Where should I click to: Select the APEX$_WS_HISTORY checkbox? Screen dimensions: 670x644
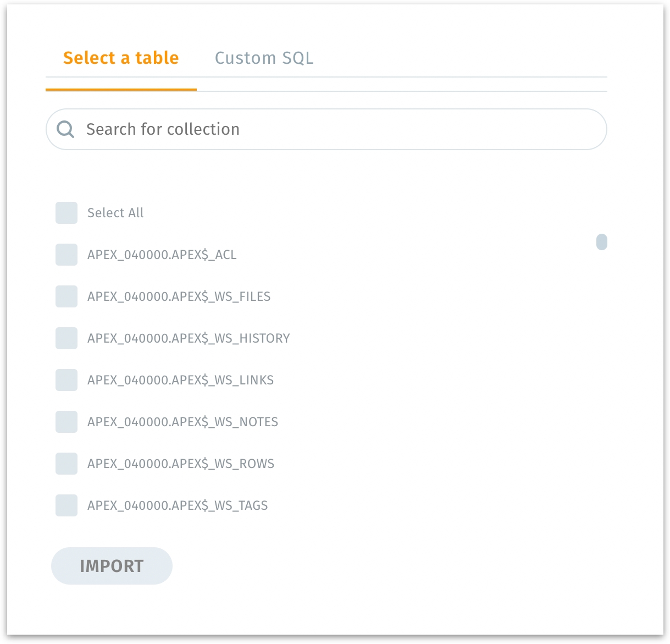pyautogui.click(x=67, y=338)
